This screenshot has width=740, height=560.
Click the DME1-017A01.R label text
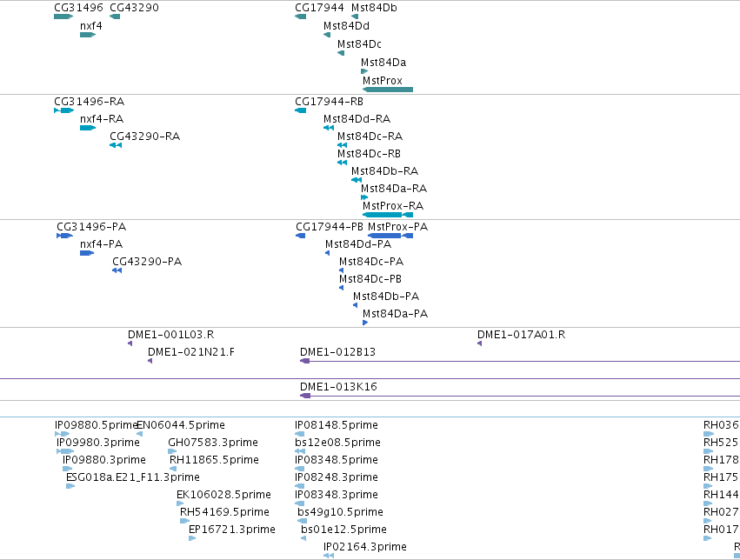pos(521,335)
